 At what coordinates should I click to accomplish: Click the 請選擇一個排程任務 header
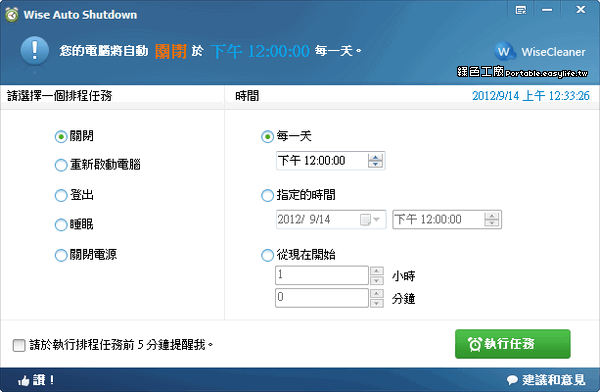coord(60,96)
